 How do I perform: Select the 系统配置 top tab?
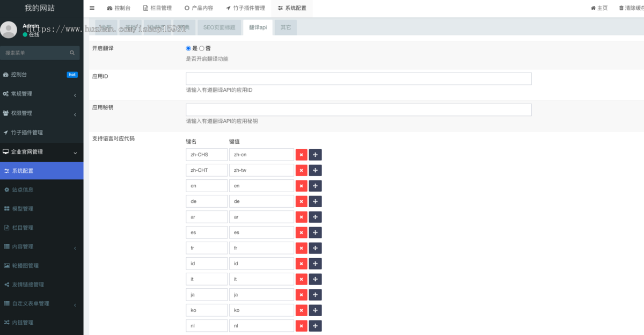292,8
